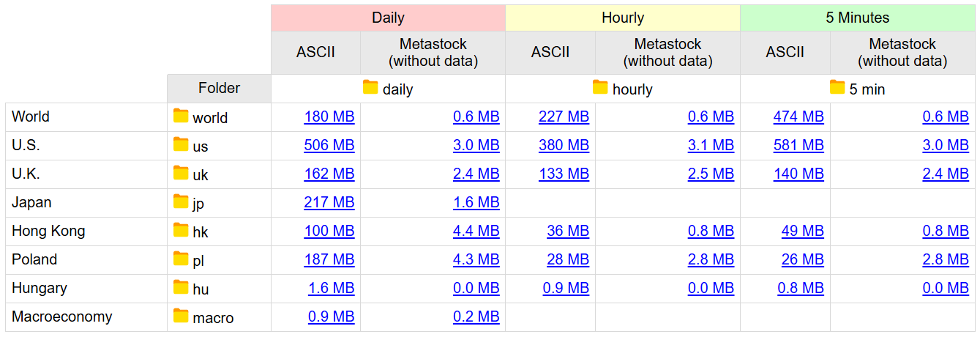Open the hourly folder icon
This screenshot has width=980, height=337.
600,88
